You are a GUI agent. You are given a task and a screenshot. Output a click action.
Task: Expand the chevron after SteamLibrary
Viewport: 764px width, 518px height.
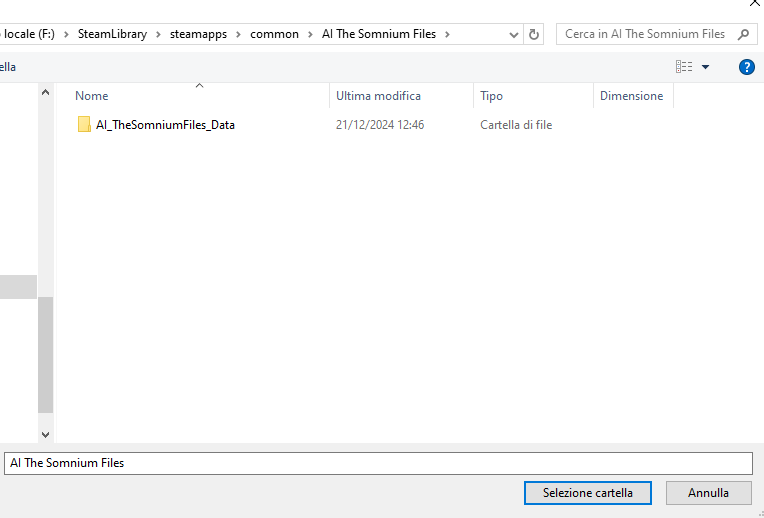pos(158,34)
